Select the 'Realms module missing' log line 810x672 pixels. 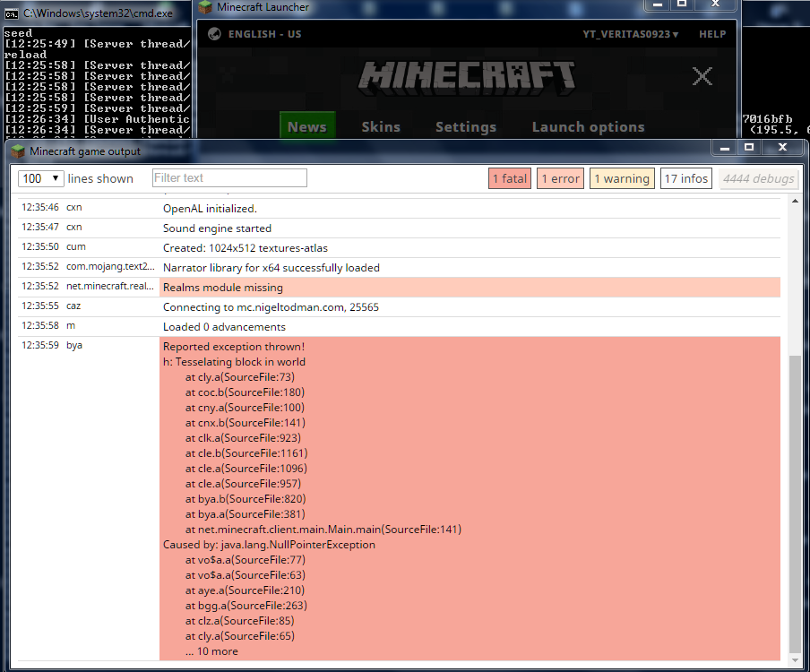coord(399,288)
